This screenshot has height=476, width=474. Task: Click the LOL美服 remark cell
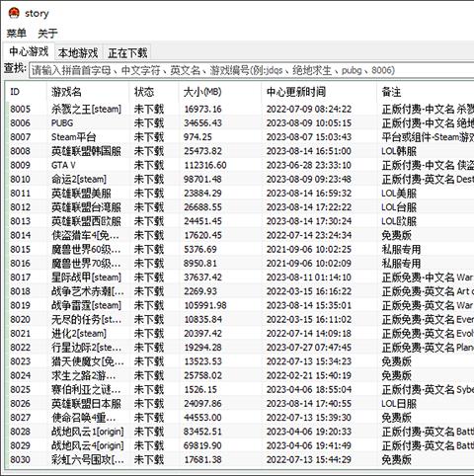tap(399, 194)
